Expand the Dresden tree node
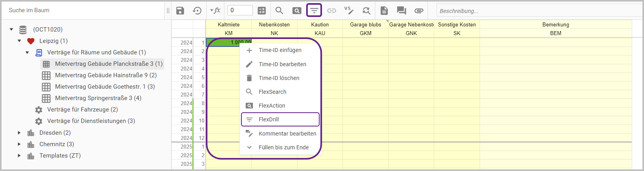This screenshot has width=644, height=171. [x=19, y=133]
